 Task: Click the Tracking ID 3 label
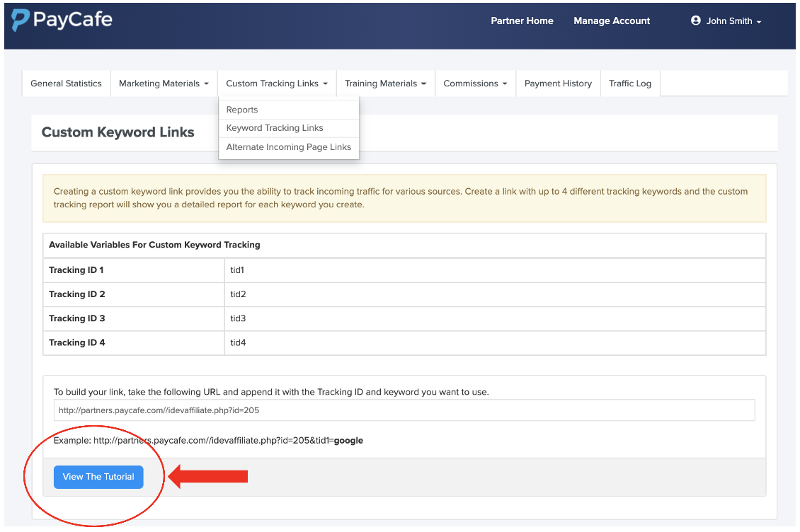click(x=77, y=318)
